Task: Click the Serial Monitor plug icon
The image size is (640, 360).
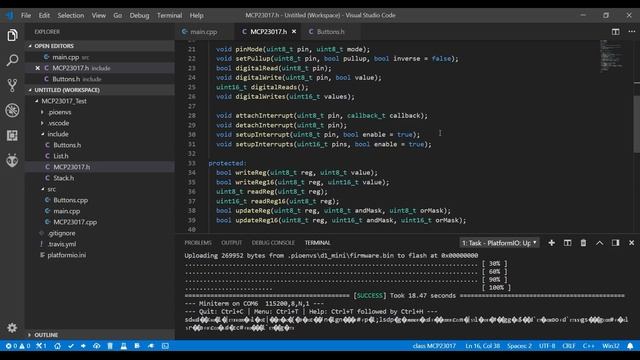Action: [x=151, y=346]
